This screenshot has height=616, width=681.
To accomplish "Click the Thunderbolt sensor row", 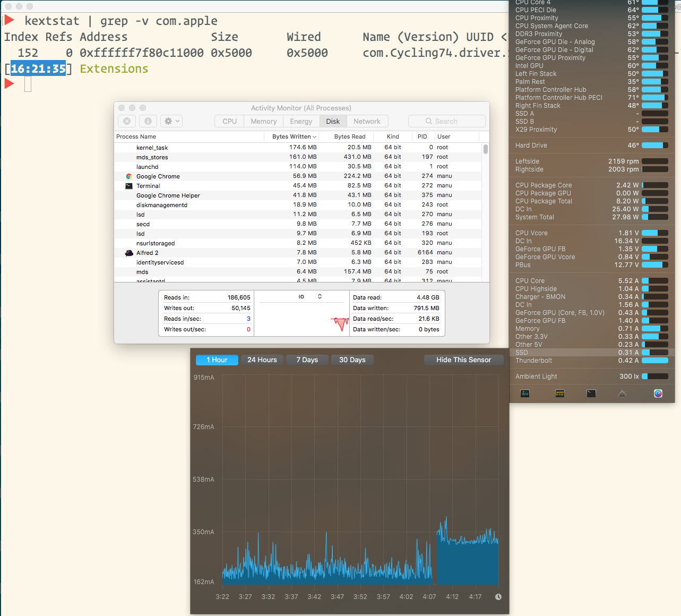I will coord(592,361).
